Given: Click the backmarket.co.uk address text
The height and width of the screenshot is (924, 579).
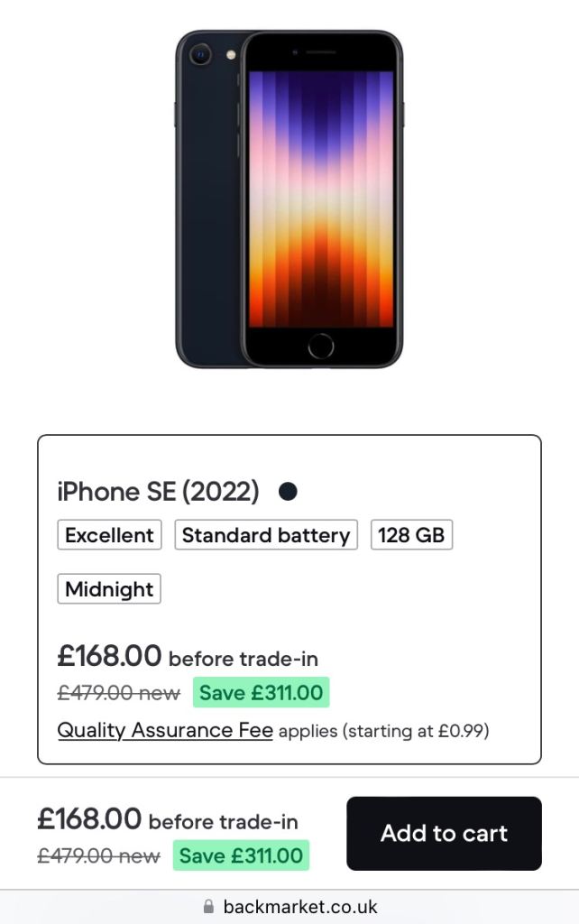Looking at the screenshot, I should point(300,907).
